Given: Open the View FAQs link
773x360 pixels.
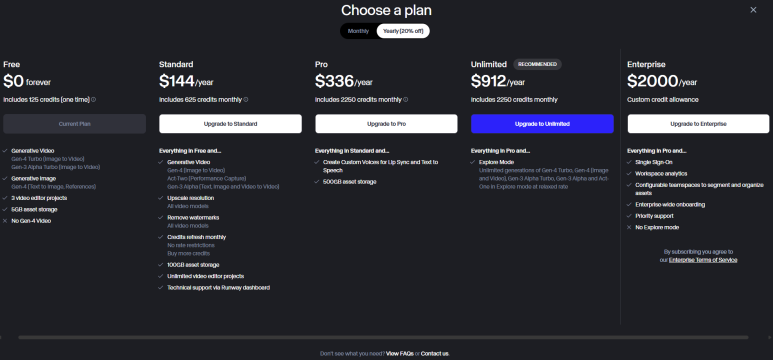Looking at the screenshot, I should point(400,354).
